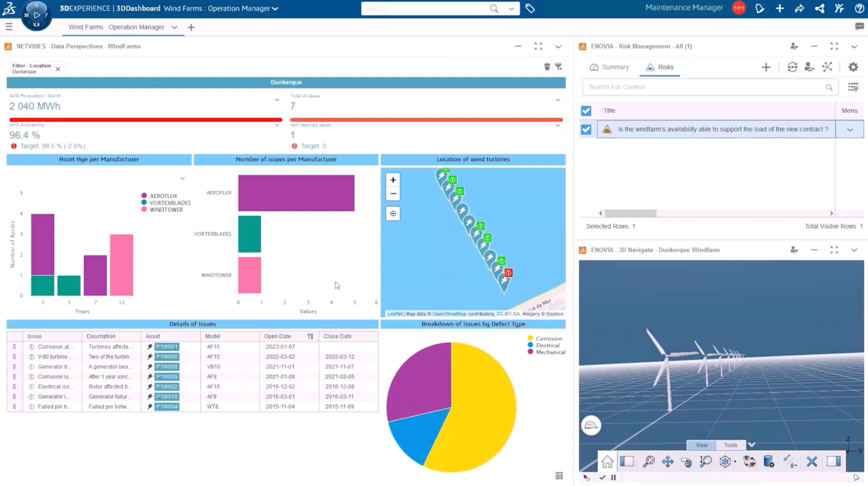Add a new risk with plus icon
Image resolution: width=868 pixels, height=486 pixels.
coord(766,67)
